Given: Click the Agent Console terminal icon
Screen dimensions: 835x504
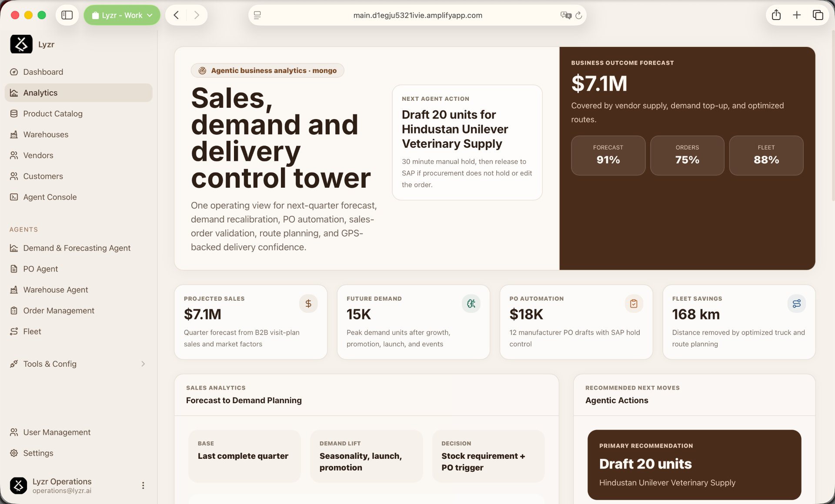Looking at the screenshot, I should tap(14, 197).
